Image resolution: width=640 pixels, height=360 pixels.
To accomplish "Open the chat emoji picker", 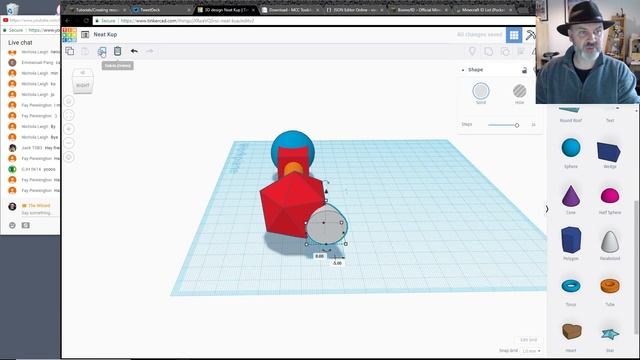I will [12, 225].
